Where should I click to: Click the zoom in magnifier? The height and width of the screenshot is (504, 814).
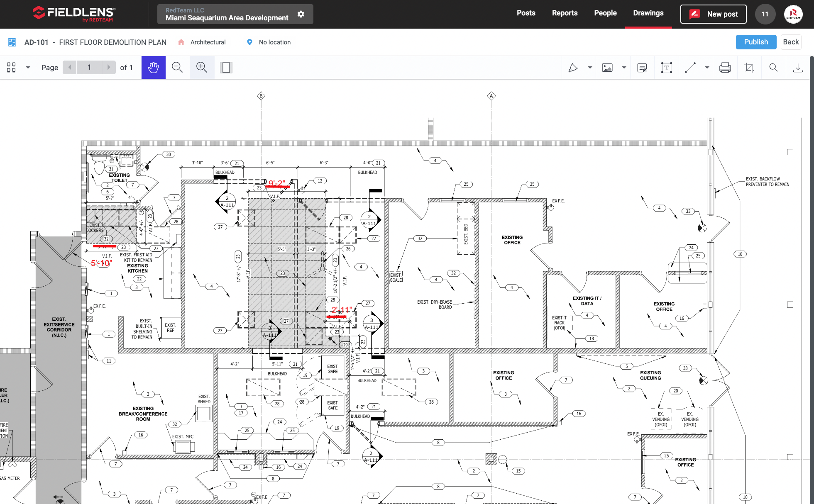pyautogui.click(x=202, y=67)
